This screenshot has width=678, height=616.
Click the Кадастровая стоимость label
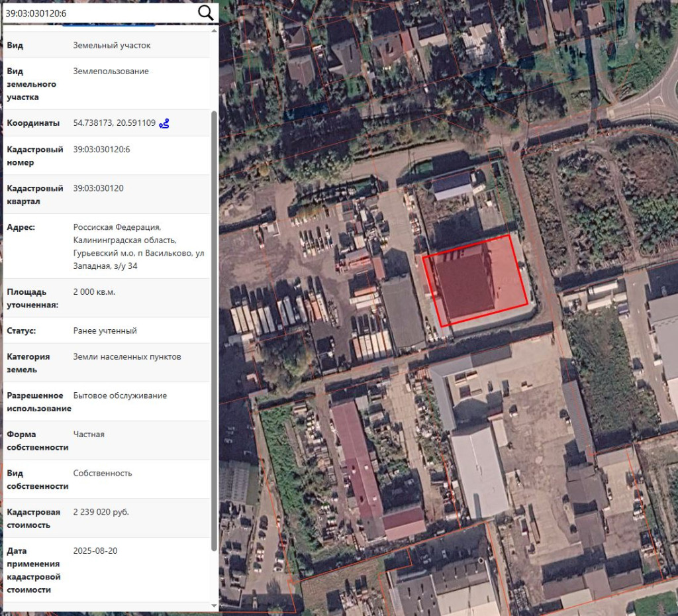(33, 518)
